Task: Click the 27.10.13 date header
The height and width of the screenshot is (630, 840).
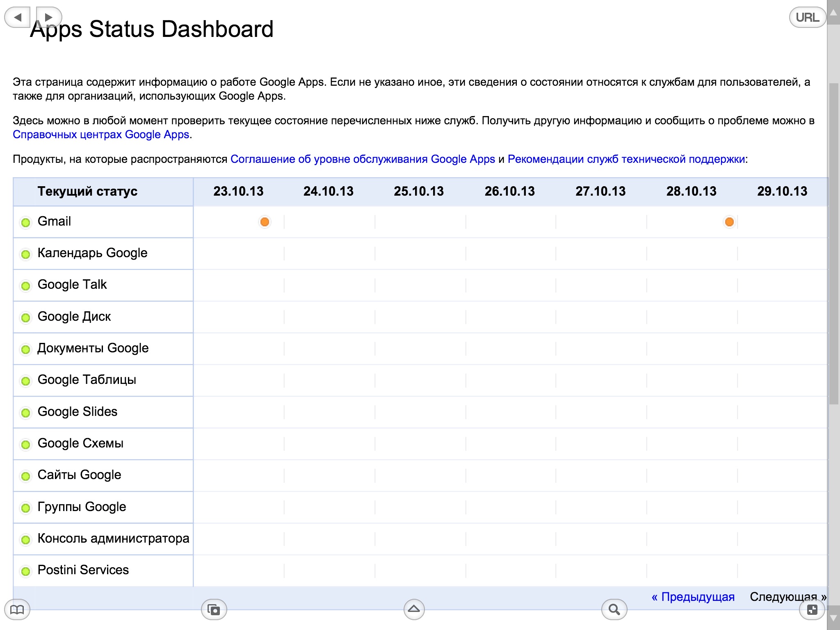Action: (x=600, y=191)
